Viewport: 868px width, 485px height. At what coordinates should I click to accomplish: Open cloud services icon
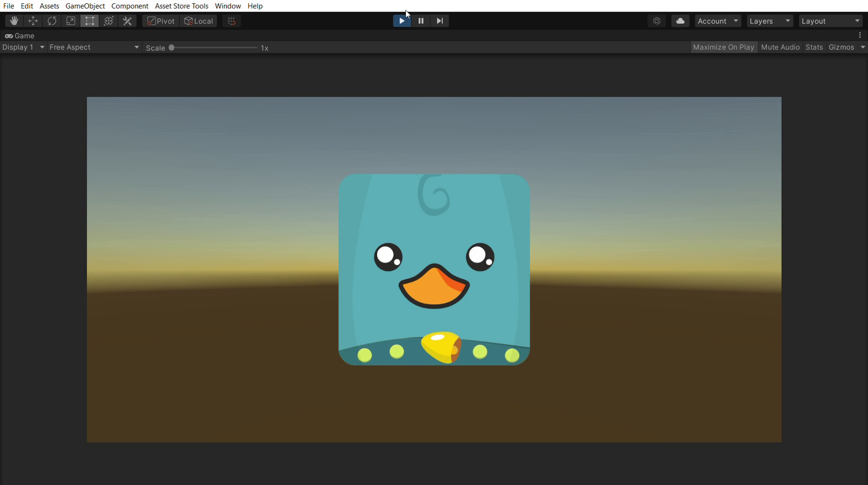click(680, 21)
